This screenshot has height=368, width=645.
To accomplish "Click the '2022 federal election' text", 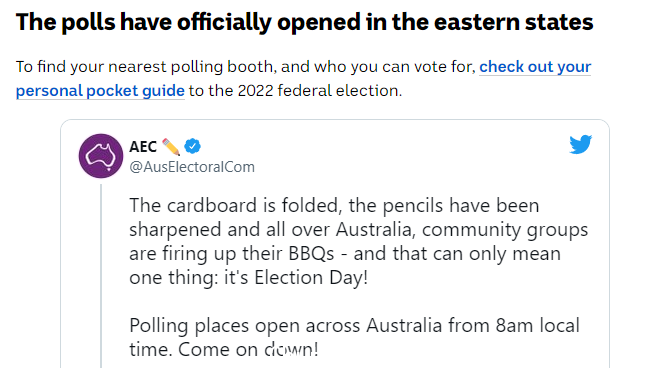I will (x=319, y=90).
